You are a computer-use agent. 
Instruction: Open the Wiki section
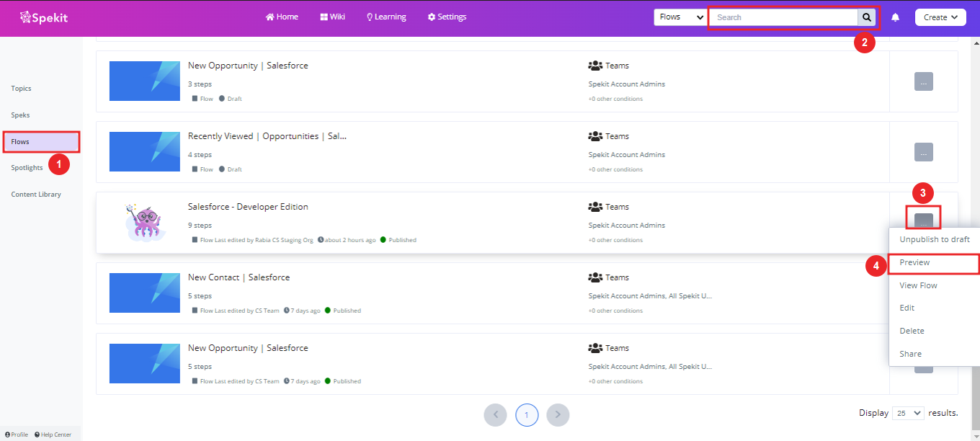333,17
